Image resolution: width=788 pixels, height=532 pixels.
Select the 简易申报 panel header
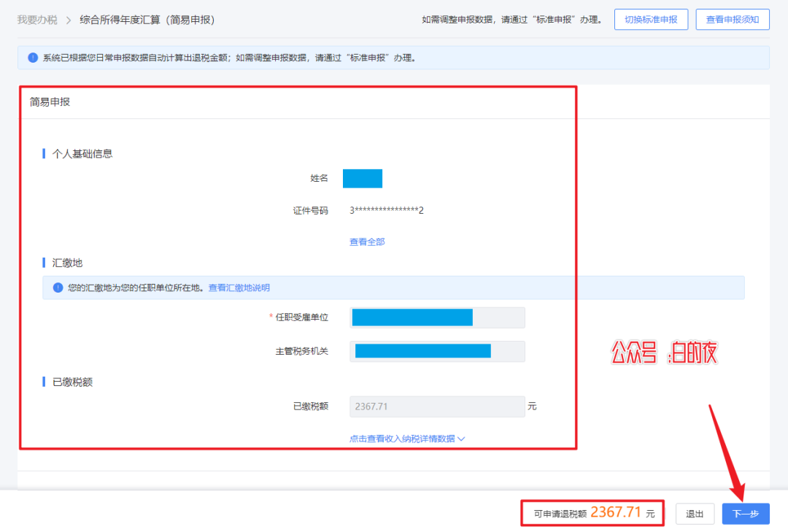coord(50,102)
